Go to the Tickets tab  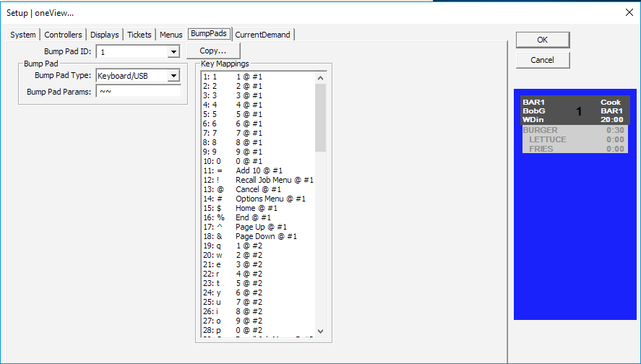[139, 35]
